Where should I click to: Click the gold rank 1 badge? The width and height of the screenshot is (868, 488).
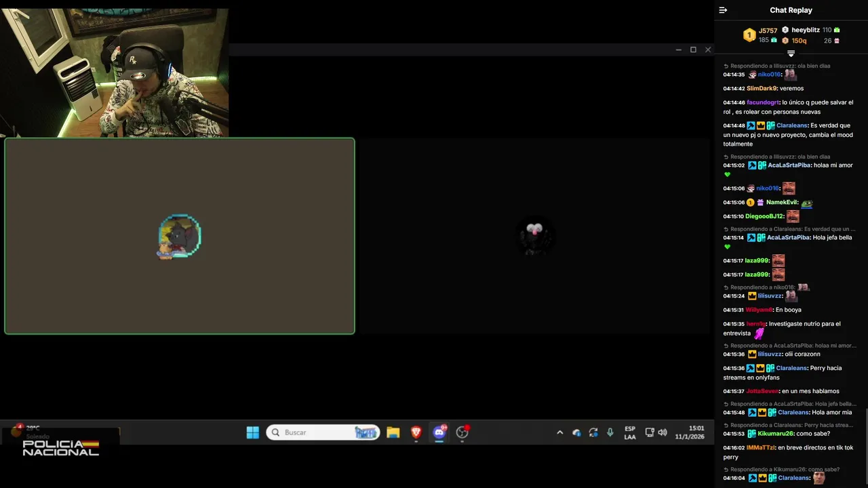pyautogui.click(x=749, y=35)
